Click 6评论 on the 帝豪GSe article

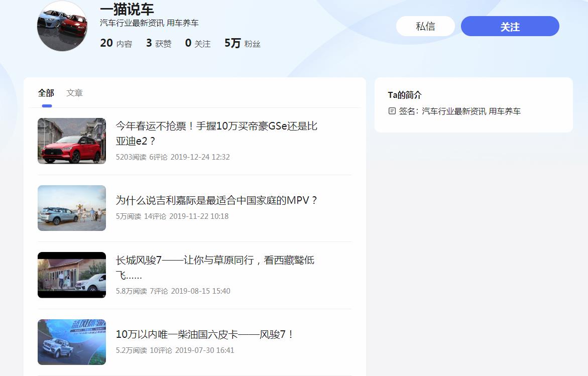tap(158, 157)
